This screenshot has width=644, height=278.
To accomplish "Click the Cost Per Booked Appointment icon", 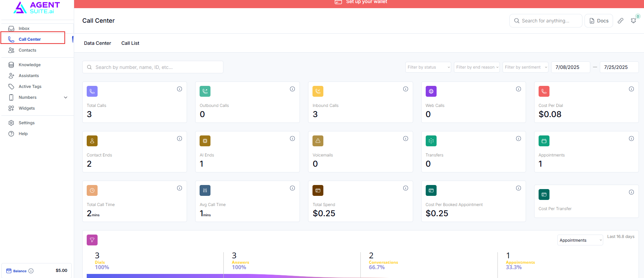I will [431, 190].
